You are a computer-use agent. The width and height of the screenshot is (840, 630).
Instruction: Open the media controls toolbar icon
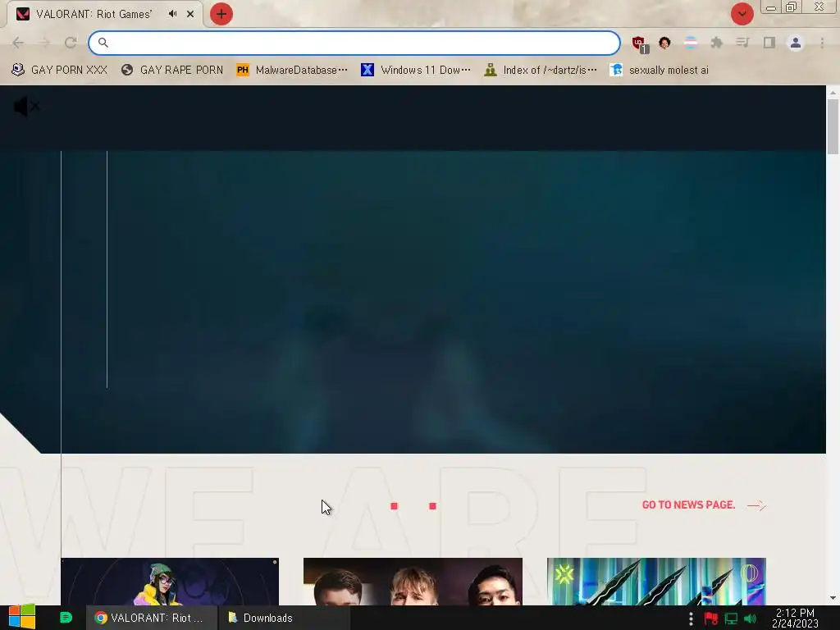coord(742,43)
